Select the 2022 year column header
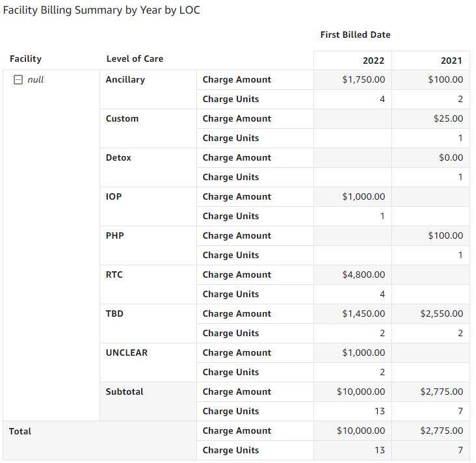The height and width of the screenshot is (463, 476). click(x=373, y=60)
